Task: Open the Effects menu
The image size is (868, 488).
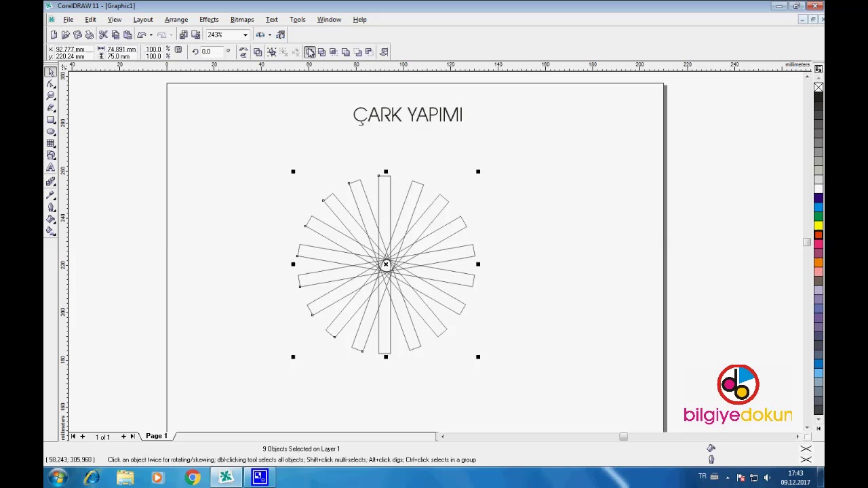Action: pos(209,20)
